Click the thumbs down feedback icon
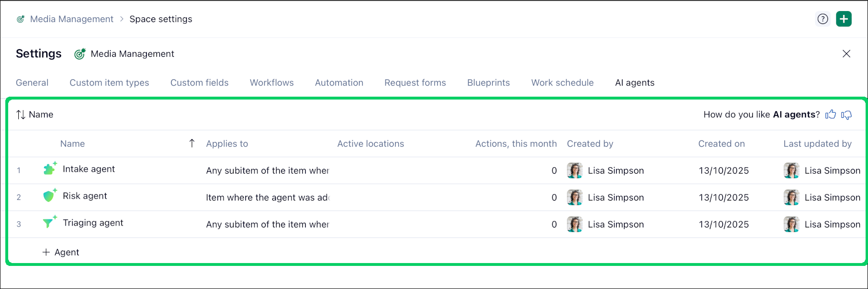Viewport: 868px width, 289px height. pyautogui.click(x=846, y=114)
